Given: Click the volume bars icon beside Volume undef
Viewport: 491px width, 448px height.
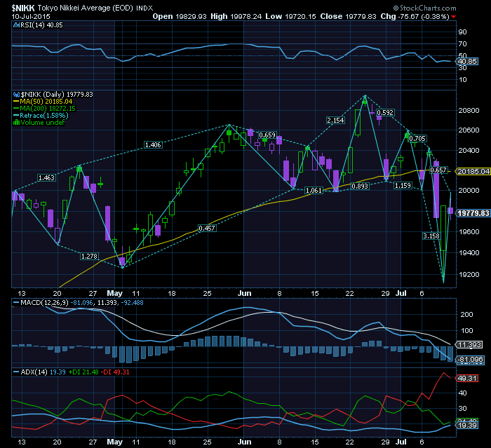Looking at the screenshot, I should (x=16, y=123).
